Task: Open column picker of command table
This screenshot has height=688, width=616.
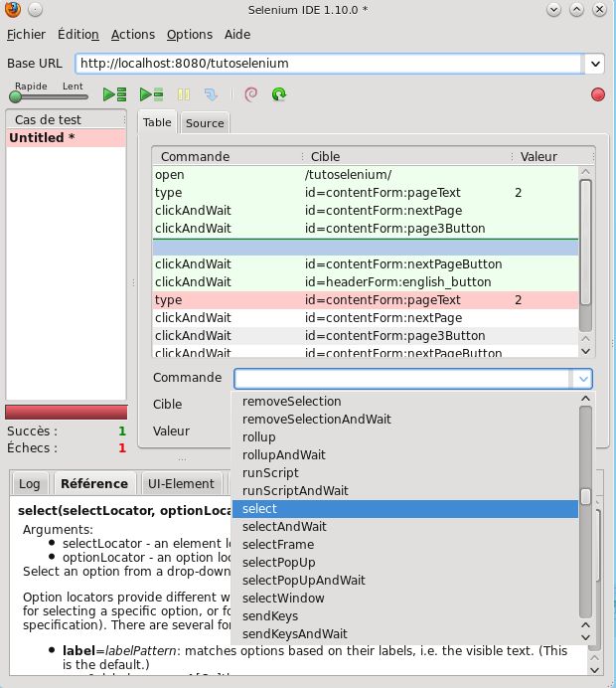Action: [593, 157]
